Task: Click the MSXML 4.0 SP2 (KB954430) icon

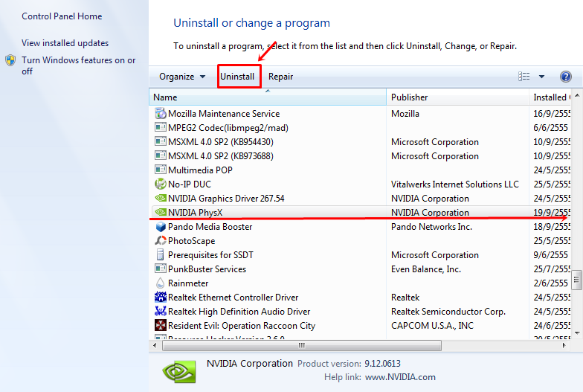Action: 161,141
